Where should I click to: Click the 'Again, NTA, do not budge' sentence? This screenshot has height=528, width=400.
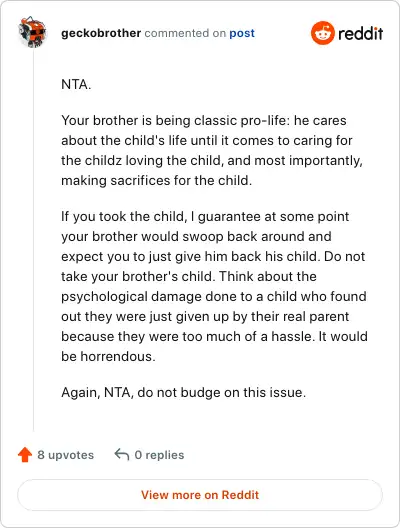(184, 392)
